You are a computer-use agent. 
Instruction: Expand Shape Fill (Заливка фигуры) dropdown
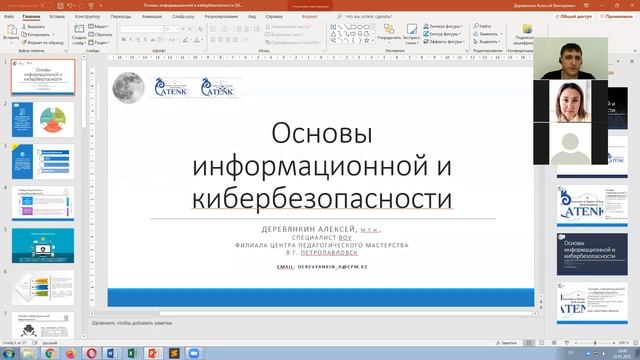[443, 26]
